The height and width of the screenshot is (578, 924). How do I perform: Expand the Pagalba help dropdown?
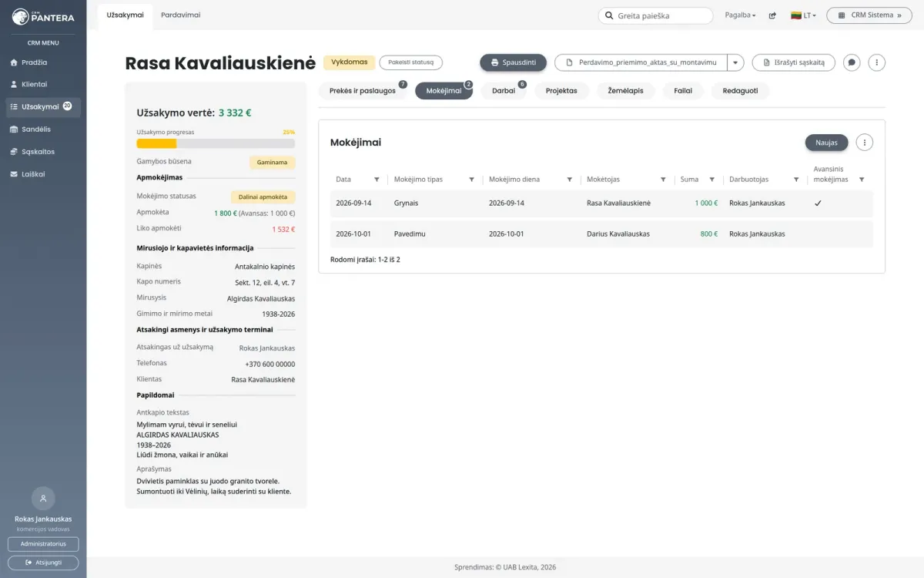[740, 15]
